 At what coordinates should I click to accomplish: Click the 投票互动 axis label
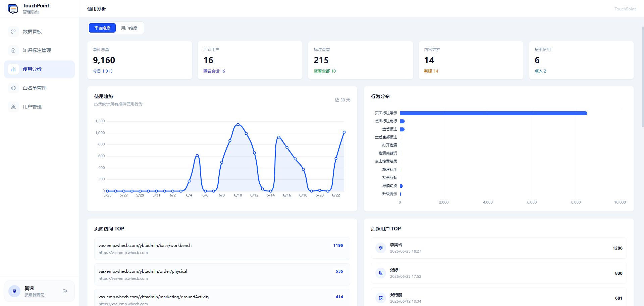390,178
